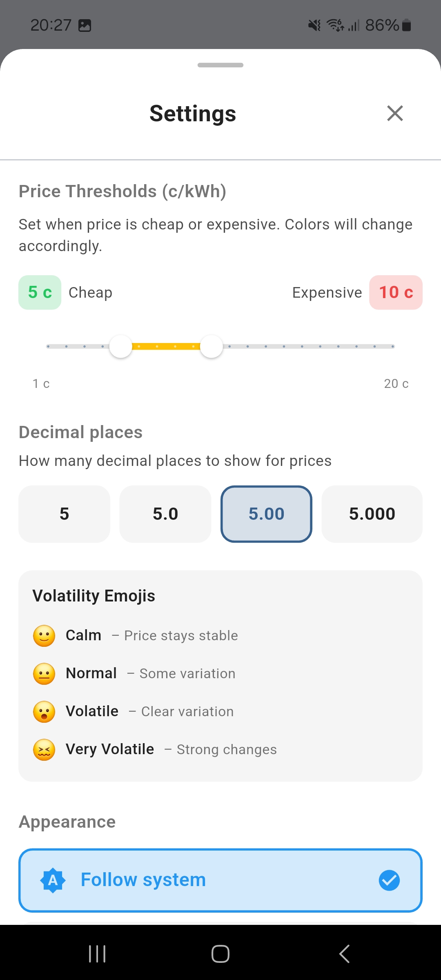Image resolution: width=441 pixels, height=980 pixels.
Task: Open Android recent apps button
Action: 97,954
